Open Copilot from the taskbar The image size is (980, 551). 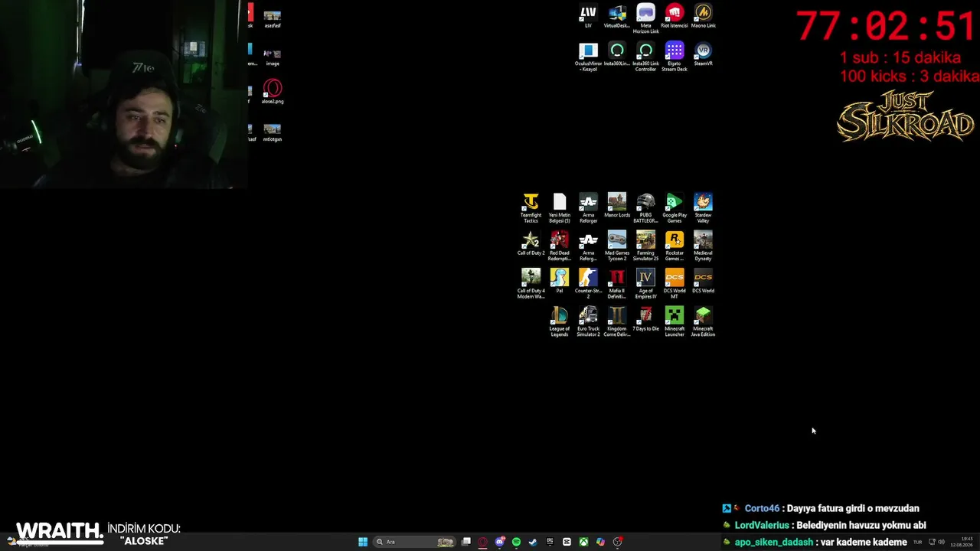600,542
